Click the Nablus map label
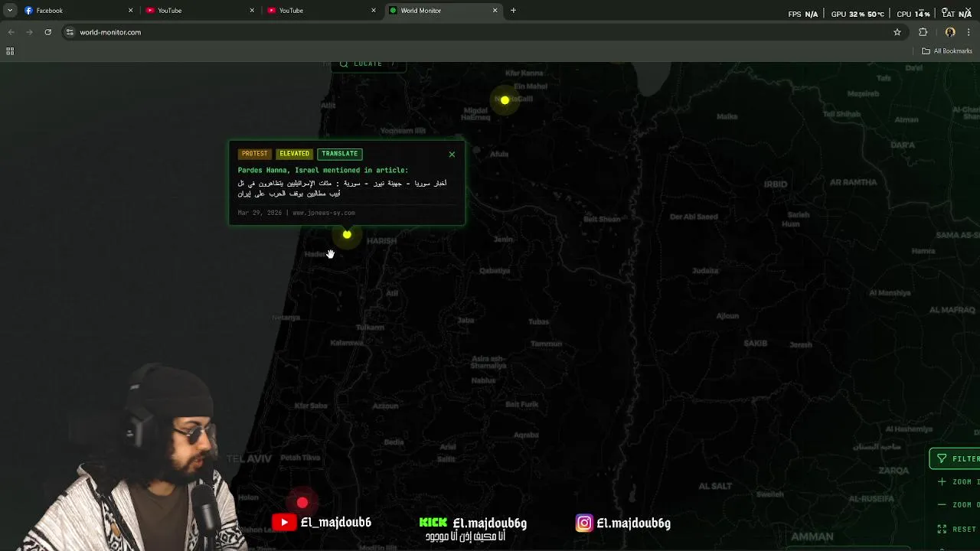The image size is (980, 551). coord(483,380)
